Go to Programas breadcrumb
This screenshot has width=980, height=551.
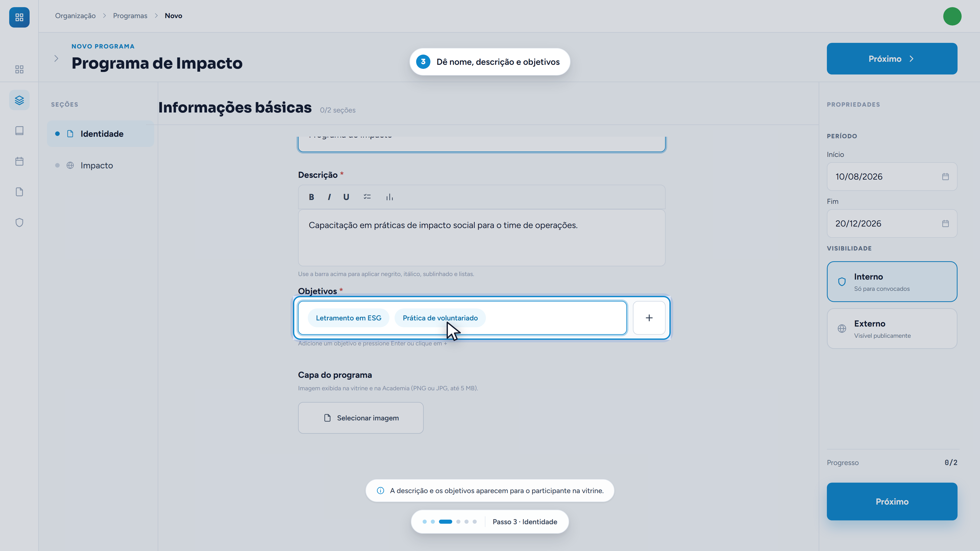pyautogui.click(x=130, y=16)
